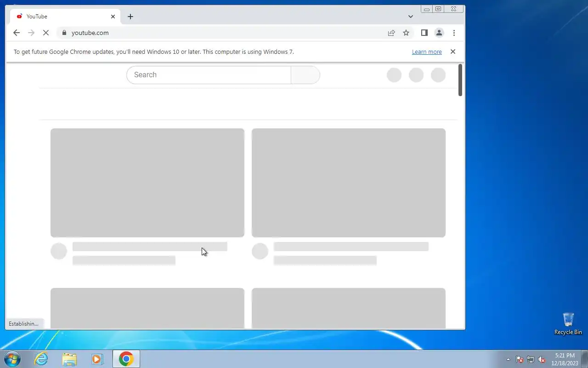The width and height of the screenshot is (588, 368).
Task: Click the search submit button placeholder
Action: point(305,75)
